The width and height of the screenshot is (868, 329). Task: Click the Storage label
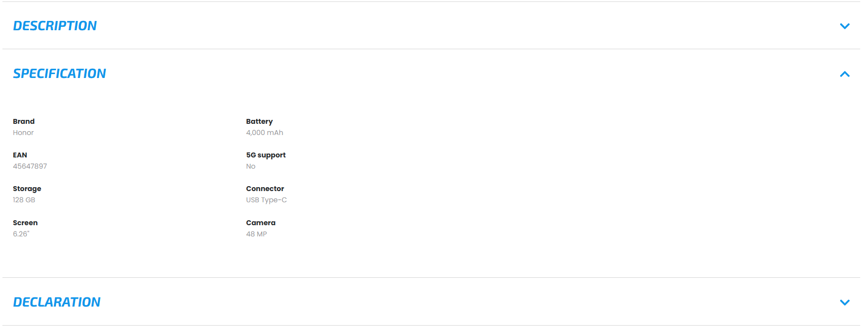pos(27,189)
